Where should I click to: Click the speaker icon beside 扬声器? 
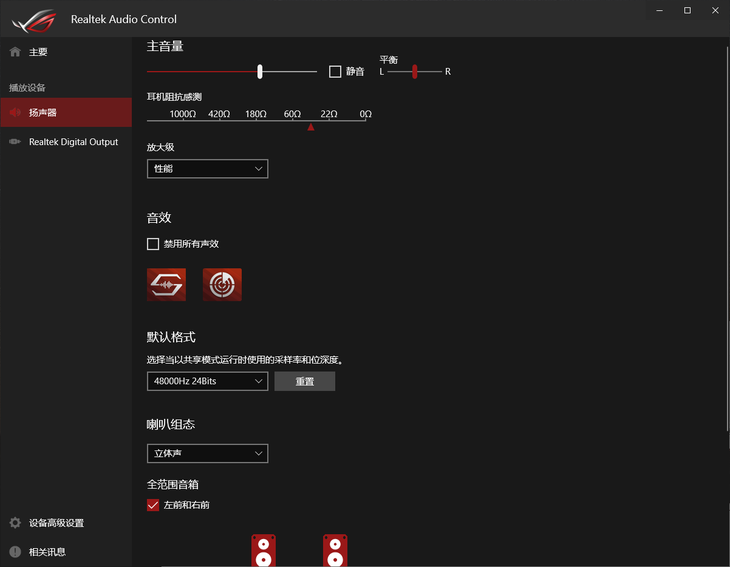[x=15, y=112]
